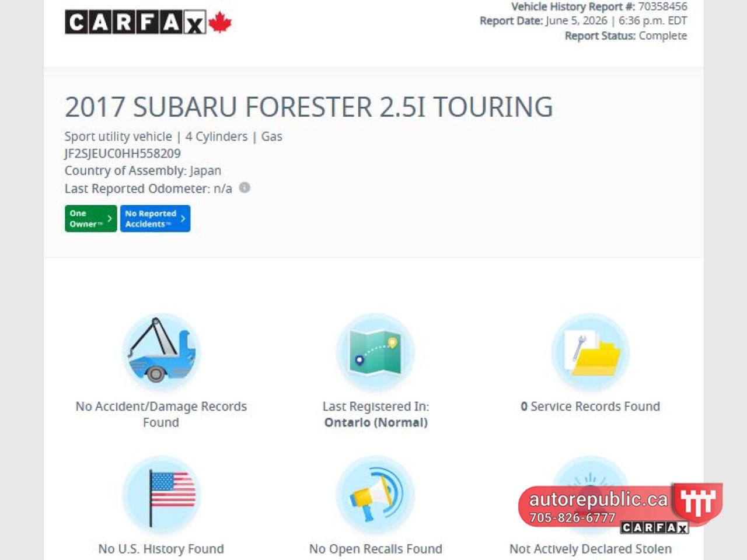Screen dimensions: 747x560
Task: Select 'Gas' fuel type text
Action: coord(272,136)
